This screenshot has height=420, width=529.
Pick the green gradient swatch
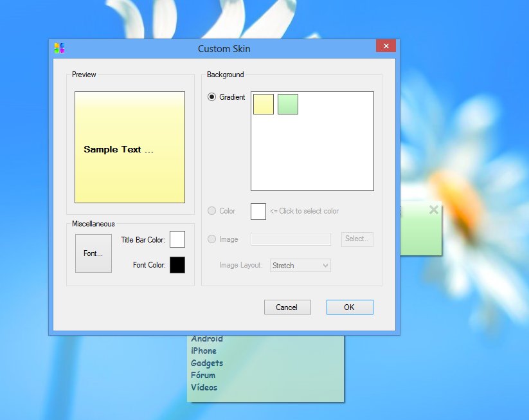pyautogui.click(x=288, y=104)
